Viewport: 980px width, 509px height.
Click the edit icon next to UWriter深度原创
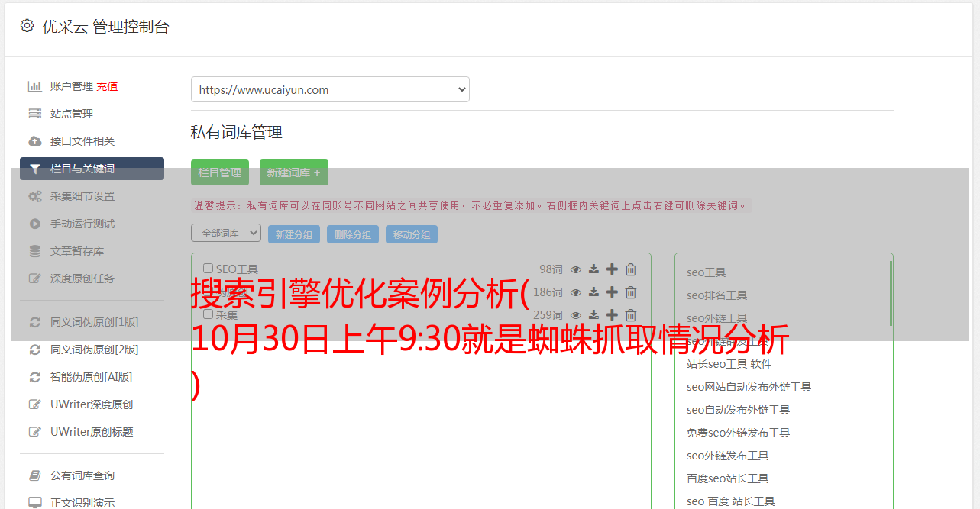(x=35, y=404)
